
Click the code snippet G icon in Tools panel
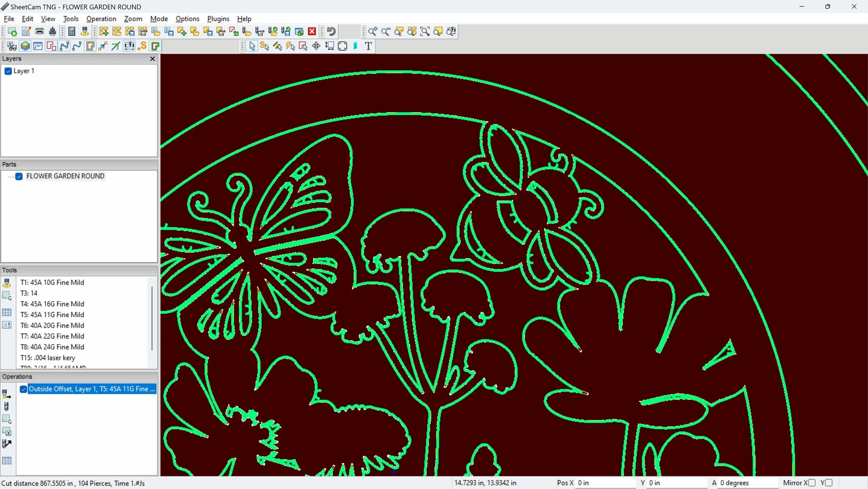point(7,296)
